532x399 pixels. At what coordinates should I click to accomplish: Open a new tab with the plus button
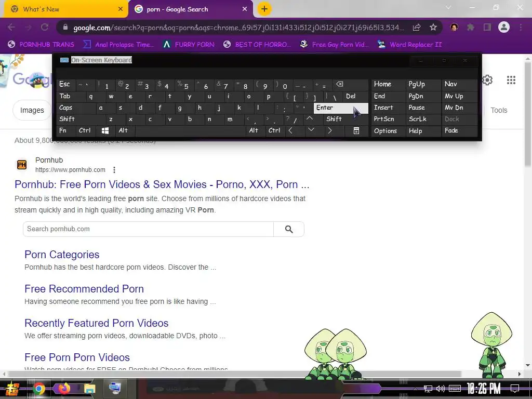pos(264,9)
